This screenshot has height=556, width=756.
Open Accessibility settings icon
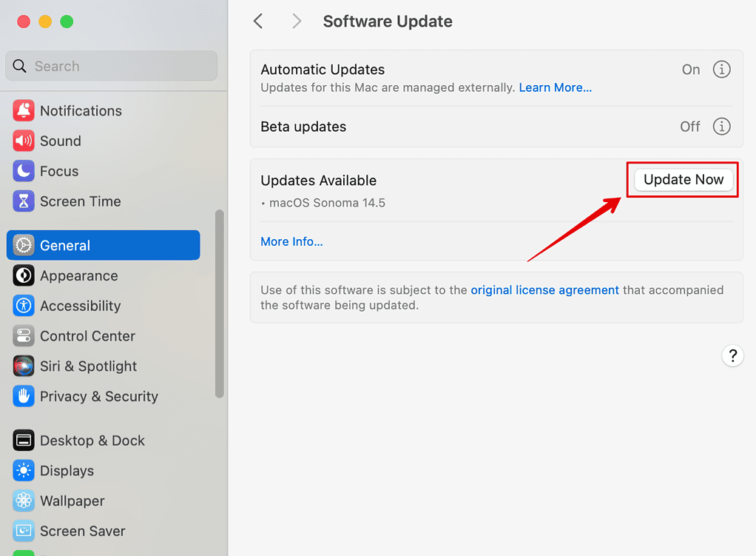[x=24, y=306]
